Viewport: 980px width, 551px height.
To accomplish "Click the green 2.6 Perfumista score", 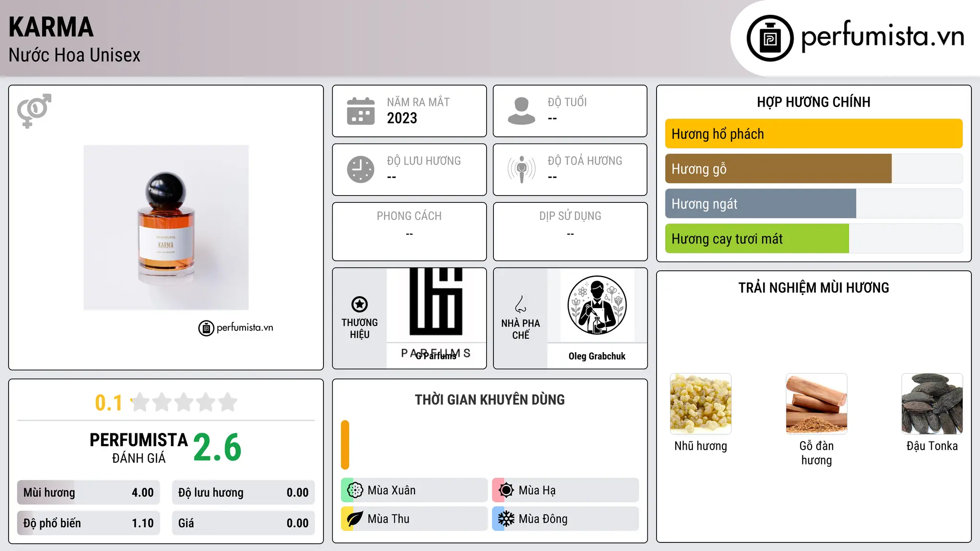I will coord(217,448).
